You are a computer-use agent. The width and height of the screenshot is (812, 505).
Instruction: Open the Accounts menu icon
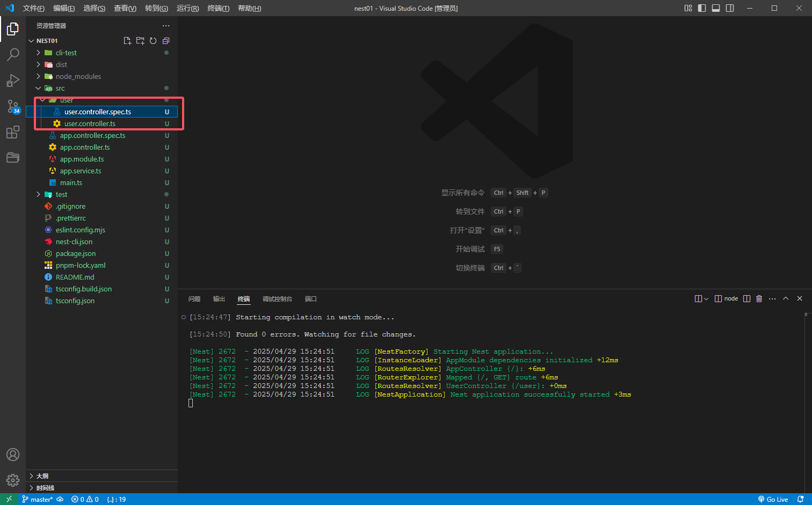13,455
